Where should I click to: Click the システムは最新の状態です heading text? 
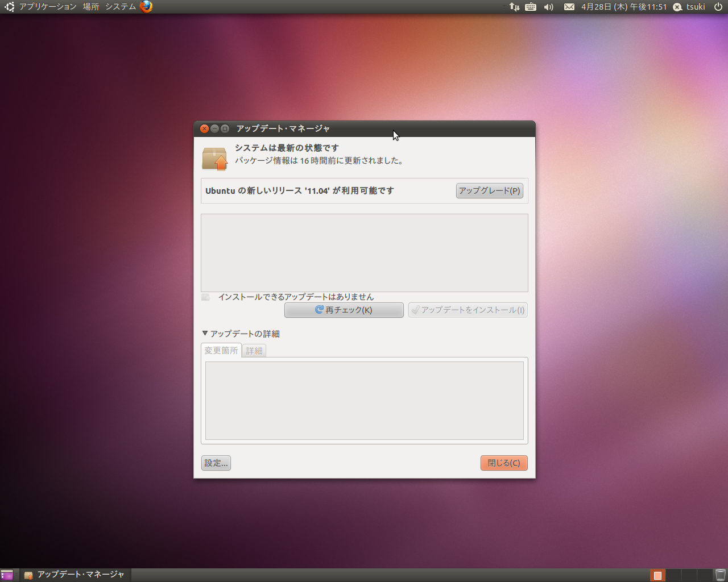pos(287,148)
